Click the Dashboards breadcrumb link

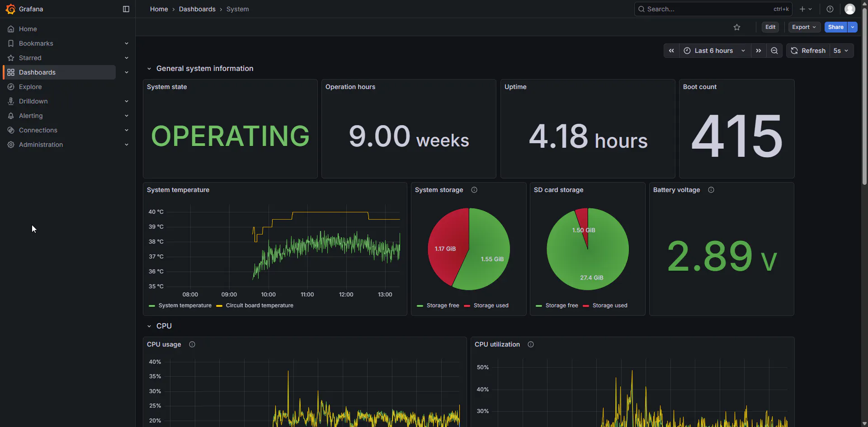point(197,9)
